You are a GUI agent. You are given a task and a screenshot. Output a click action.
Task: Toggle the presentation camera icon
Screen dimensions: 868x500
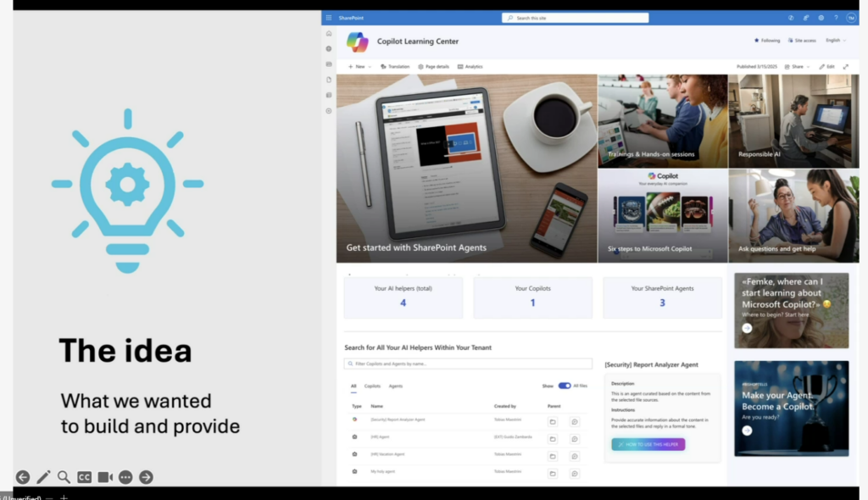105,477
